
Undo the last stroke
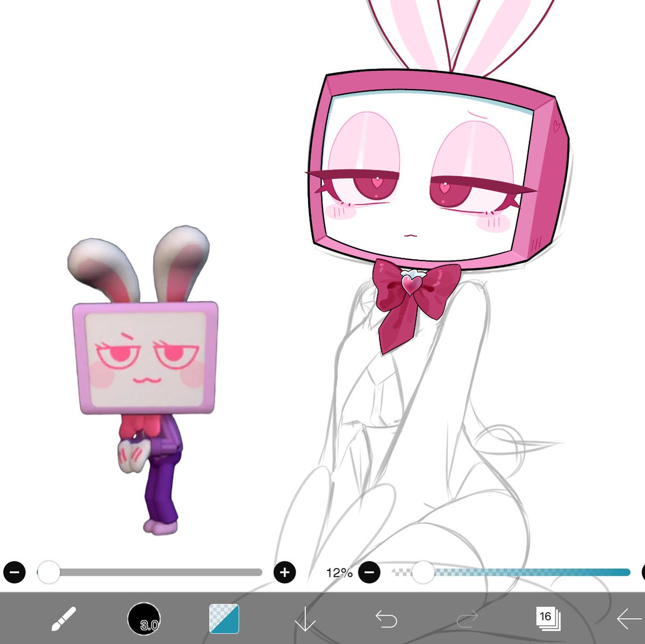point(385,619)
